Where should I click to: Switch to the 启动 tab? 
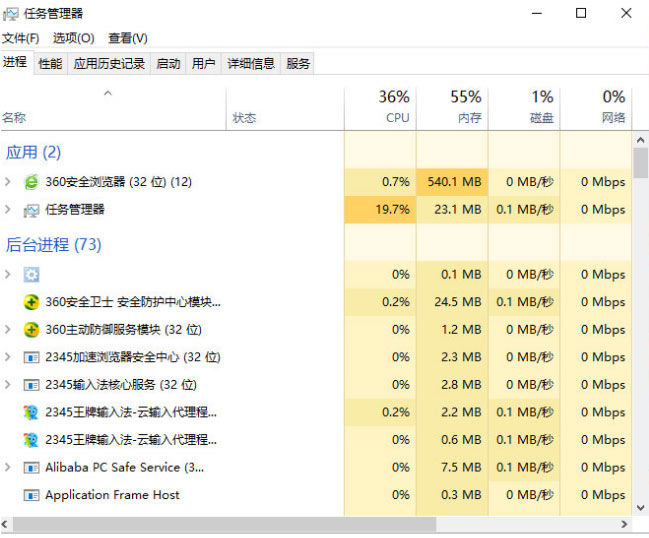point(168,64)
